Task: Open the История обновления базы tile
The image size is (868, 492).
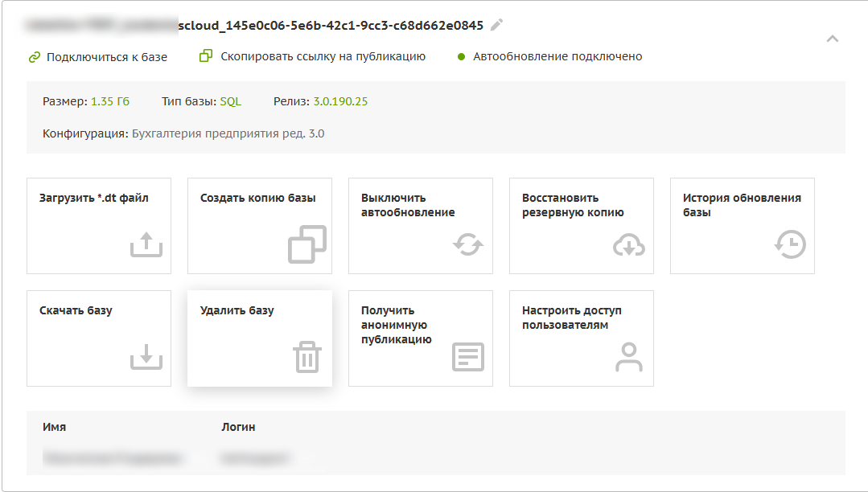Action: (x=742, y=225)
